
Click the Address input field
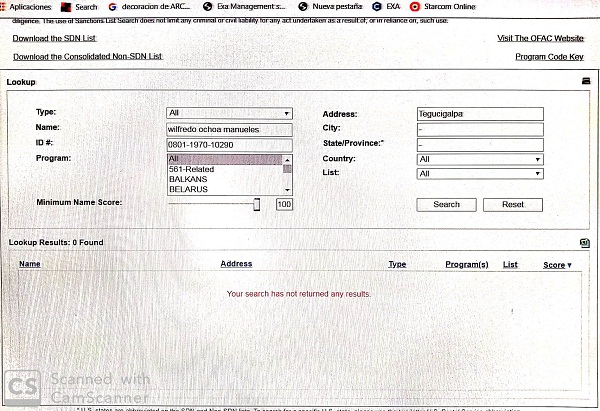click(x=479, y=114)
